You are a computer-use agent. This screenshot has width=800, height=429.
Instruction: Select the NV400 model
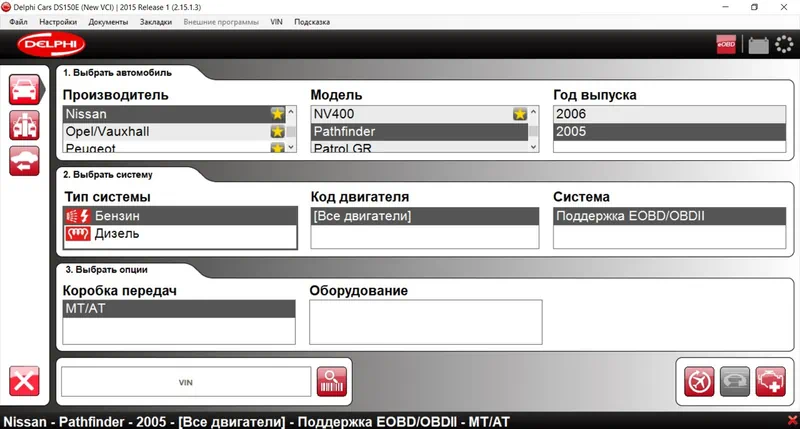(x=419, y=114)
